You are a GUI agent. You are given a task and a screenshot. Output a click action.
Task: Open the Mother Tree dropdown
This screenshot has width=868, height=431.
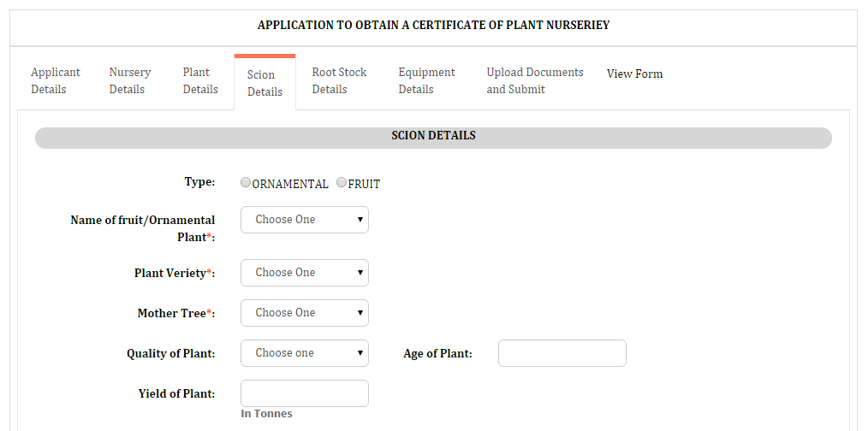click(x=305, y=313)
